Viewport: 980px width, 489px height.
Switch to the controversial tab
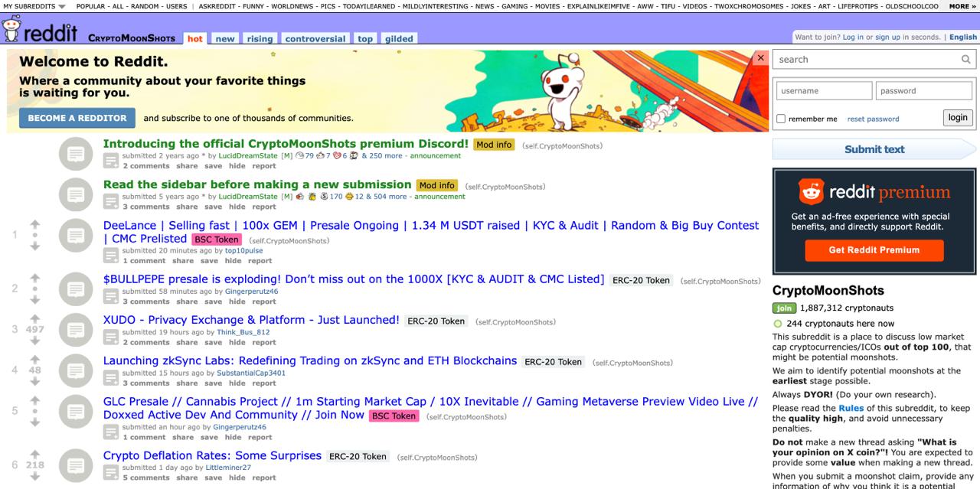(x=315, y=38)
